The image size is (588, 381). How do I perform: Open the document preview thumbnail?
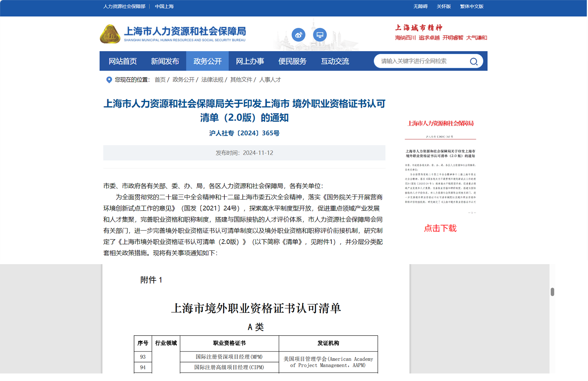click(x=440, y=166)
